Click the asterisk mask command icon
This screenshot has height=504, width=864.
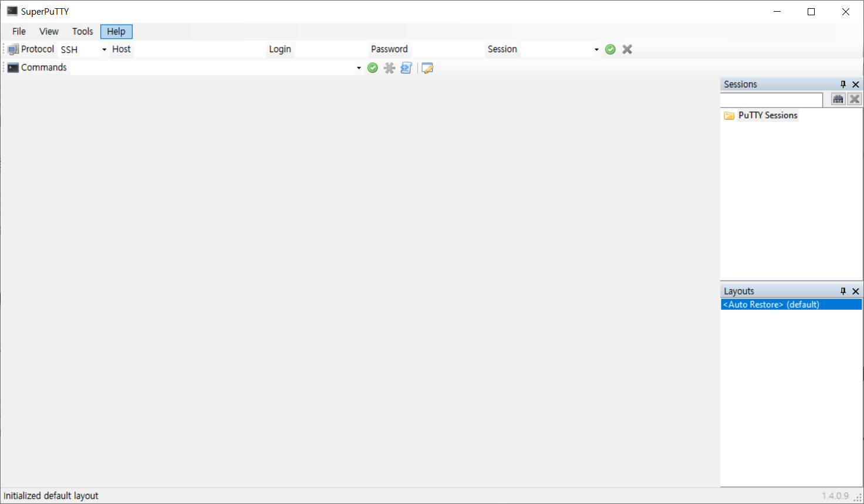coord(389,68)
